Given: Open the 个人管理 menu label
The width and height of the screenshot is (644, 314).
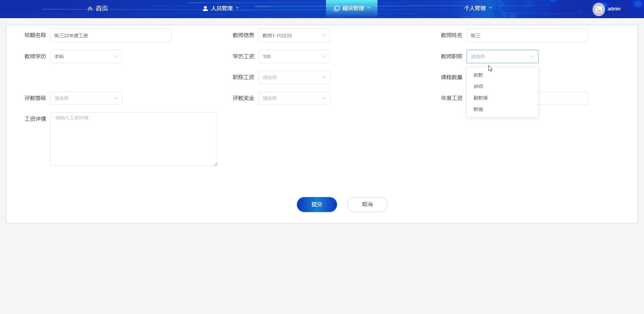Looking at the screenshot, I should 475,8.
